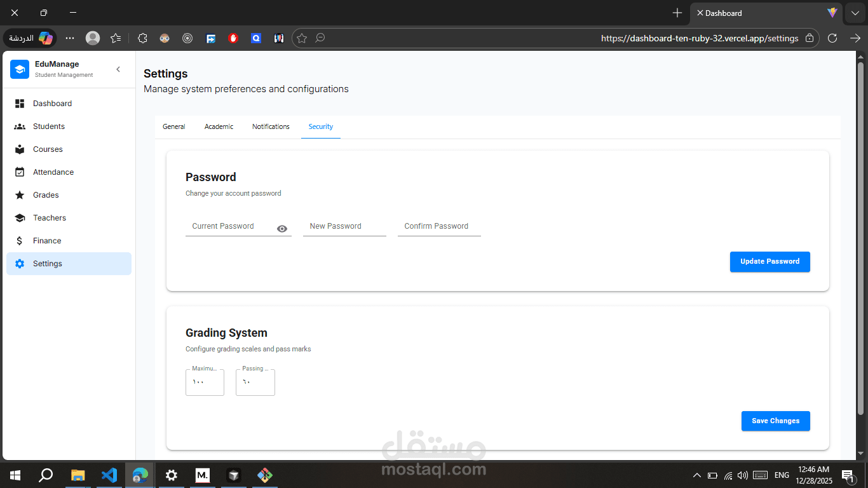The image size is (868, 488).
Task: Open Visual Studio Code from taskbar
Action: [x=109, y=475]
